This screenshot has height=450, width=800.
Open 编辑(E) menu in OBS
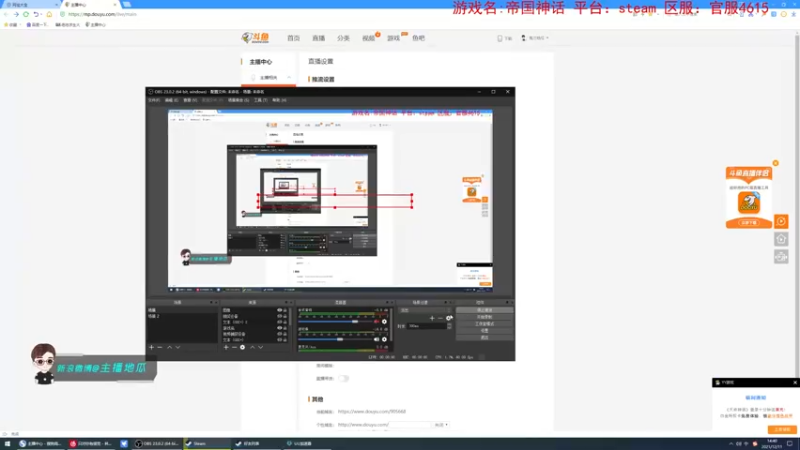pyautogui.click(x=171, y=101)
